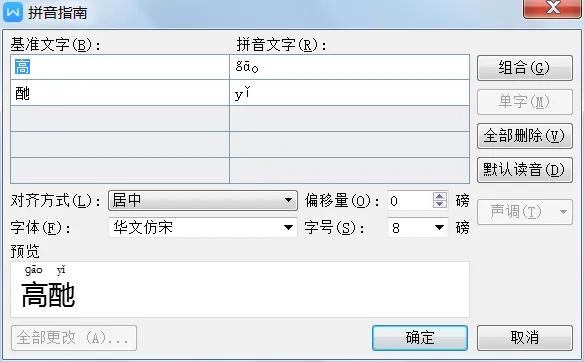
Task: Click the pinyin field containing gāo
Action: coord(349,67)
